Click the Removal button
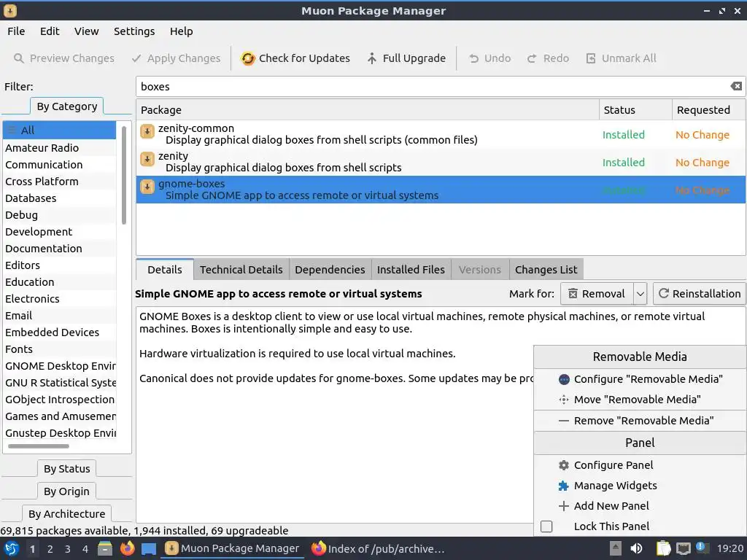 pyautogui.click(x=597, y=294)
